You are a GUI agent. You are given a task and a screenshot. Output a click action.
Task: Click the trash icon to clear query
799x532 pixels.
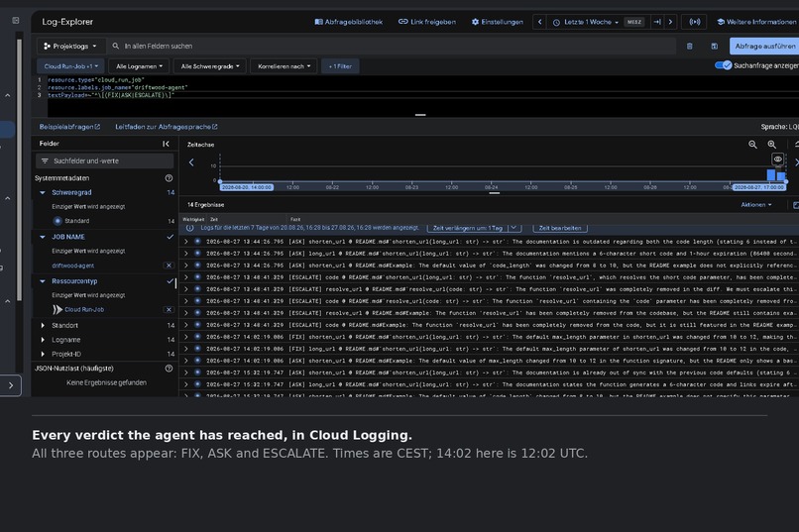tap(689, 47)
